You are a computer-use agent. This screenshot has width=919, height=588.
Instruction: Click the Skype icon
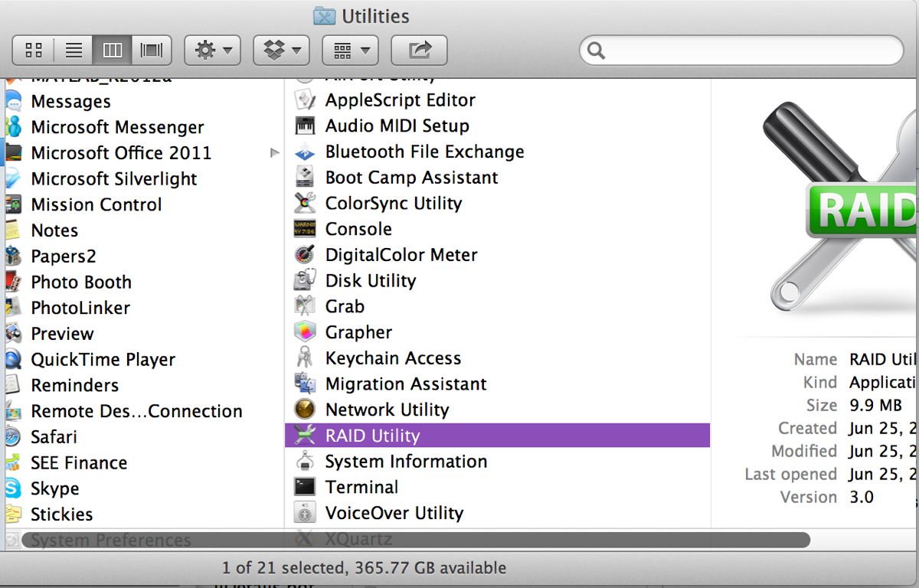click(13, 488)
